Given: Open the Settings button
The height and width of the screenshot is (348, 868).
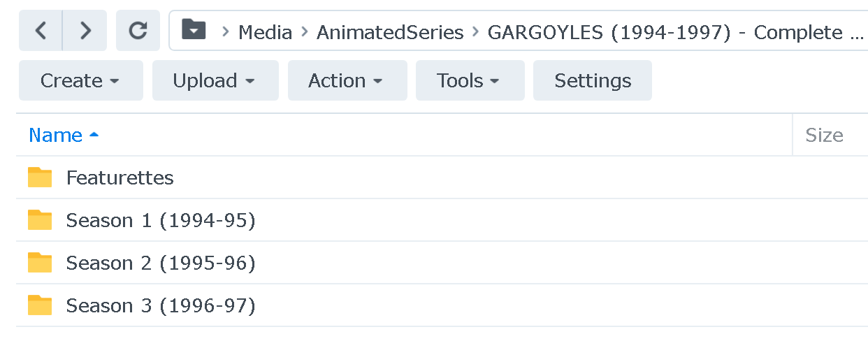Looking at the screenshot, I should click(592, 81).
